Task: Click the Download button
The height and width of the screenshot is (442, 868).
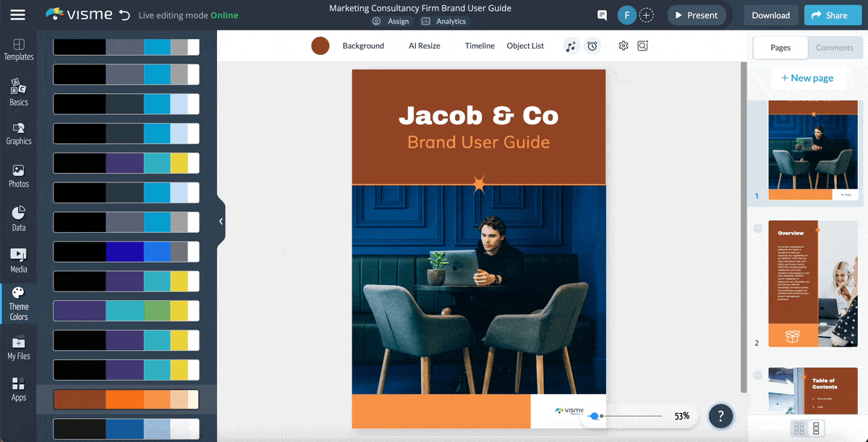Action: tap(770, 14)
